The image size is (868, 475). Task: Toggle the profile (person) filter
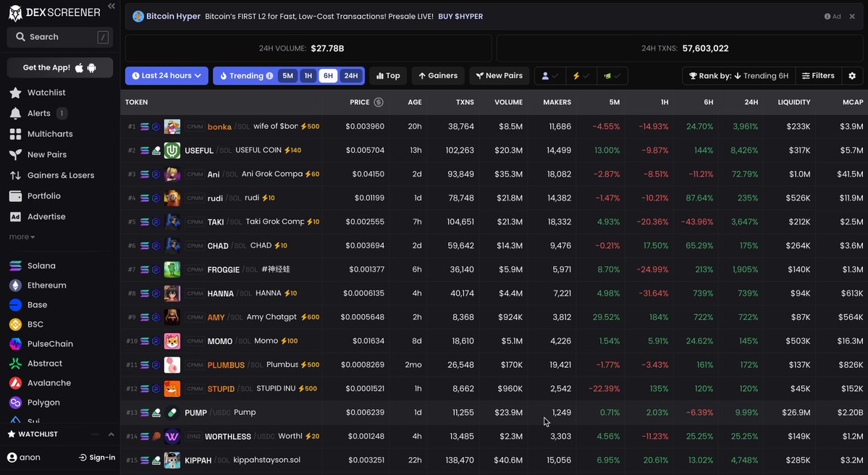click(549, 76)
